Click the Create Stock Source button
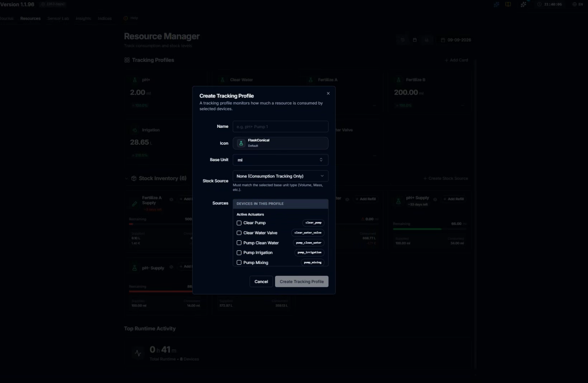This screenshot has height=383, width=588. [x=446, y=178]
